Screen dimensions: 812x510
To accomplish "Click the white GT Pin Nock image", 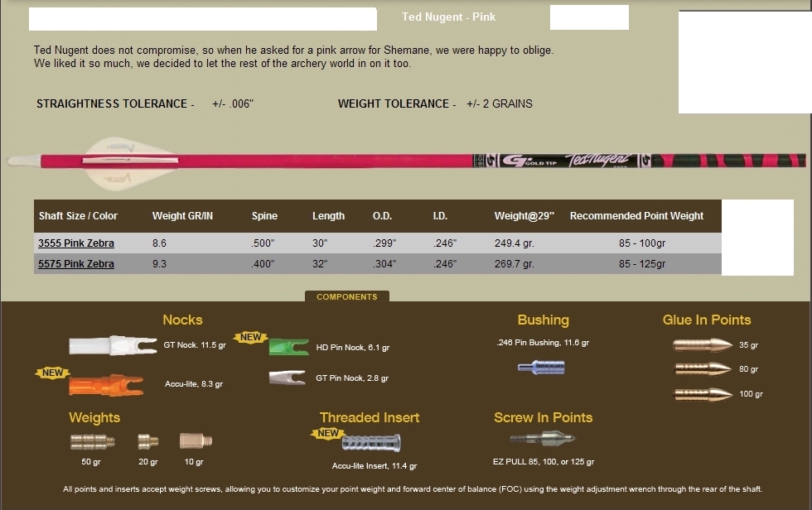I will coord(288,378).
